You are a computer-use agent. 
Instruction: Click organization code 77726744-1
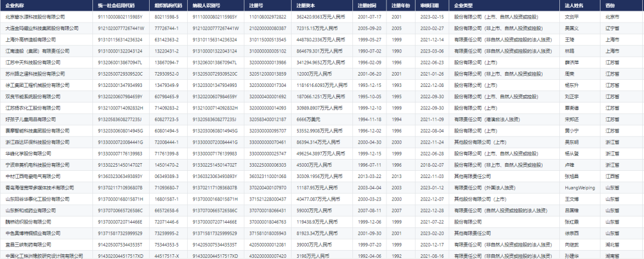pyautogui.click(x=166, y=28)
